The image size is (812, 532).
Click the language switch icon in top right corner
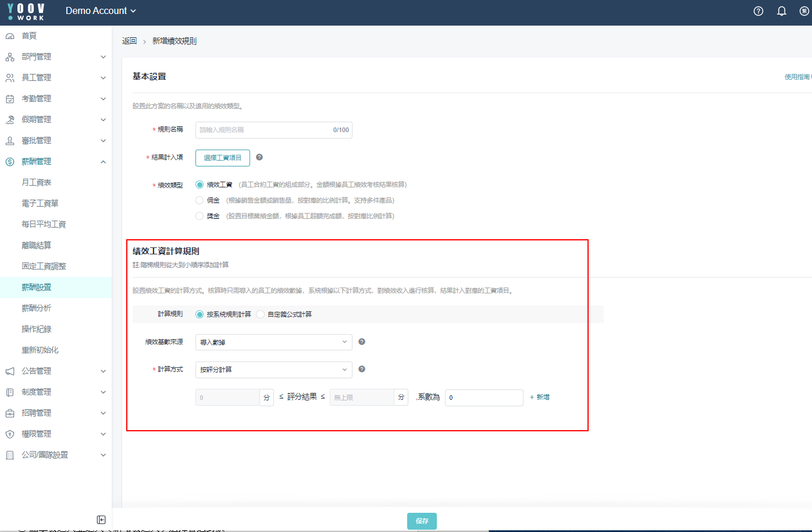click(804, 11)
